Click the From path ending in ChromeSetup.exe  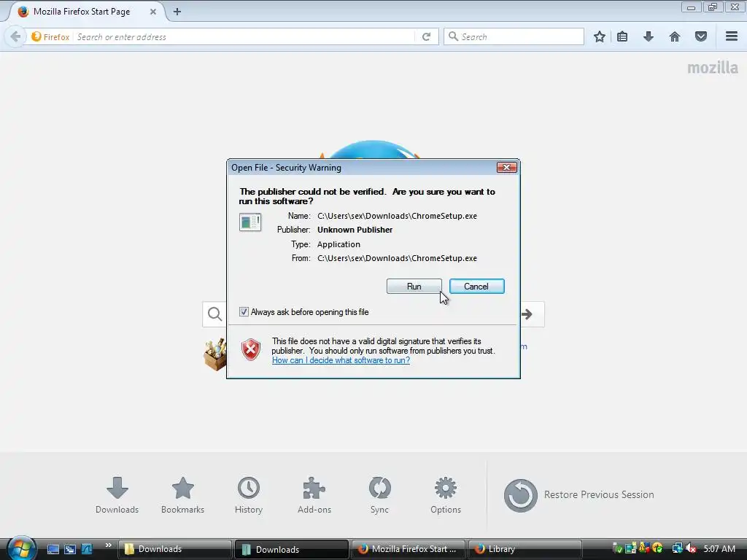coord(397,258)
